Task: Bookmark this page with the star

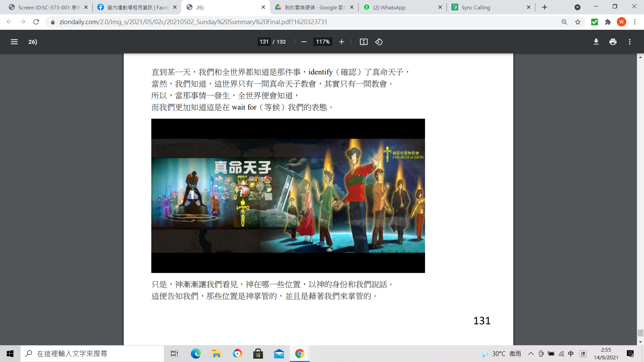Action: (578, 22)
